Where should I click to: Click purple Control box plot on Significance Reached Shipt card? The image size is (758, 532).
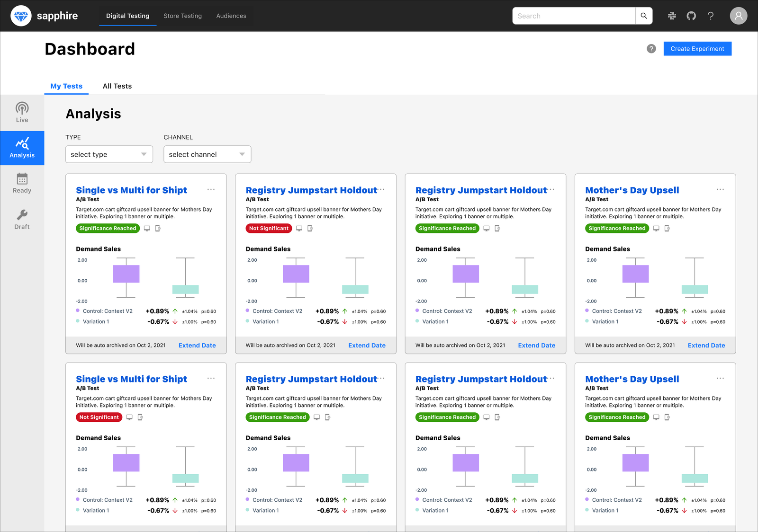coord(126,274)
